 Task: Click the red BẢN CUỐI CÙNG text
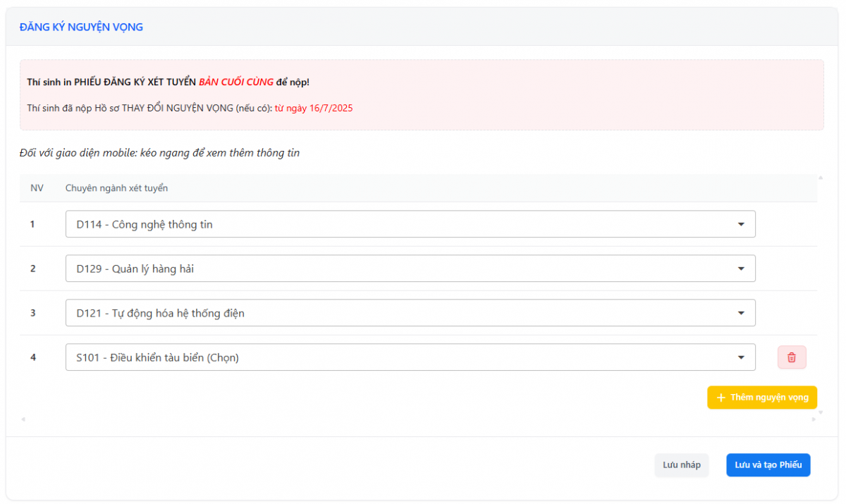coord(236,82)
